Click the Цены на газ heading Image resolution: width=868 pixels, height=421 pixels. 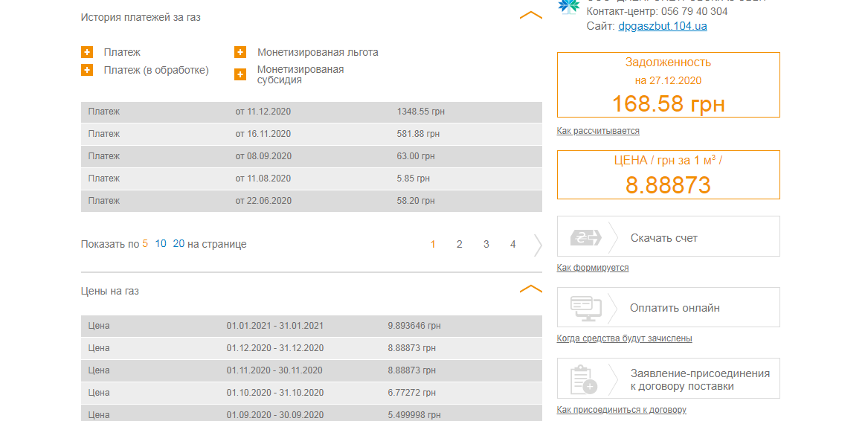click(x=109, y=291)
